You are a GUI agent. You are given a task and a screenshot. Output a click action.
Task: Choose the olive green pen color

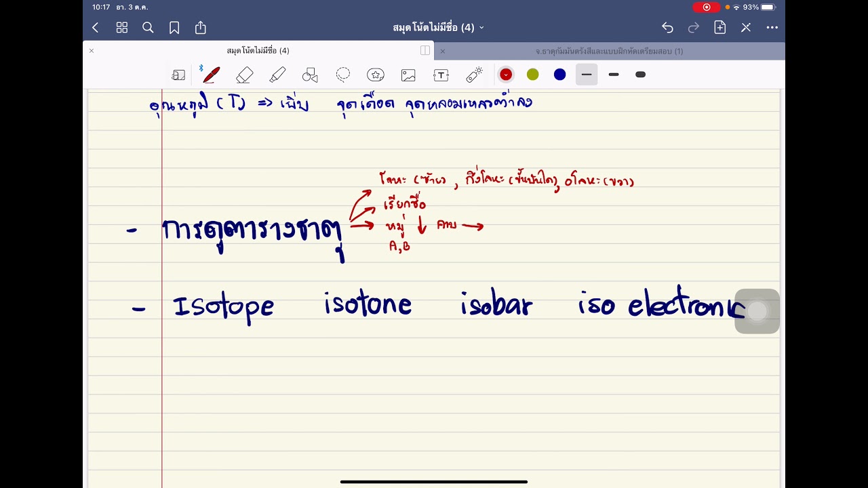[x=533, y=75]
